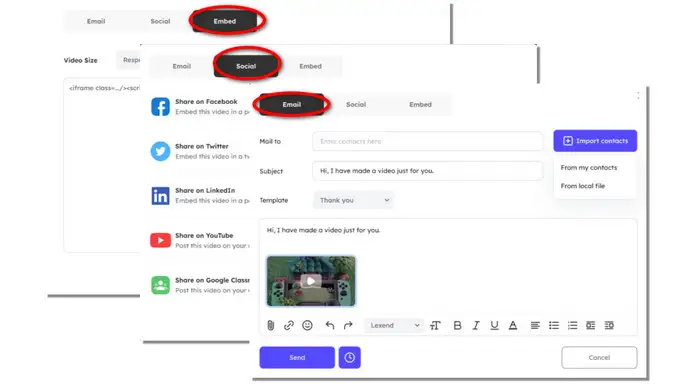The image size is (700, 384).
Task: Toggle bold formatting in the email body
Action: point(457,326)
